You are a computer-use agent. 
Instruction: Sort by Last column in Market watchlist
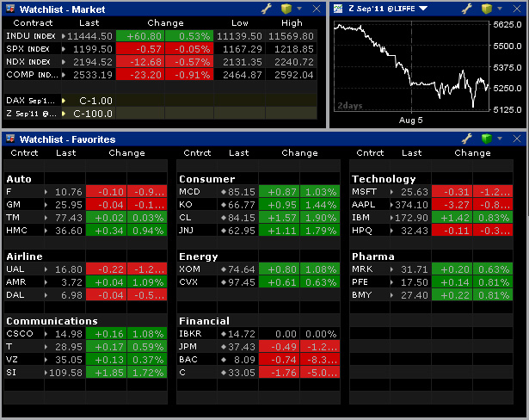click(x=89, y=23)
